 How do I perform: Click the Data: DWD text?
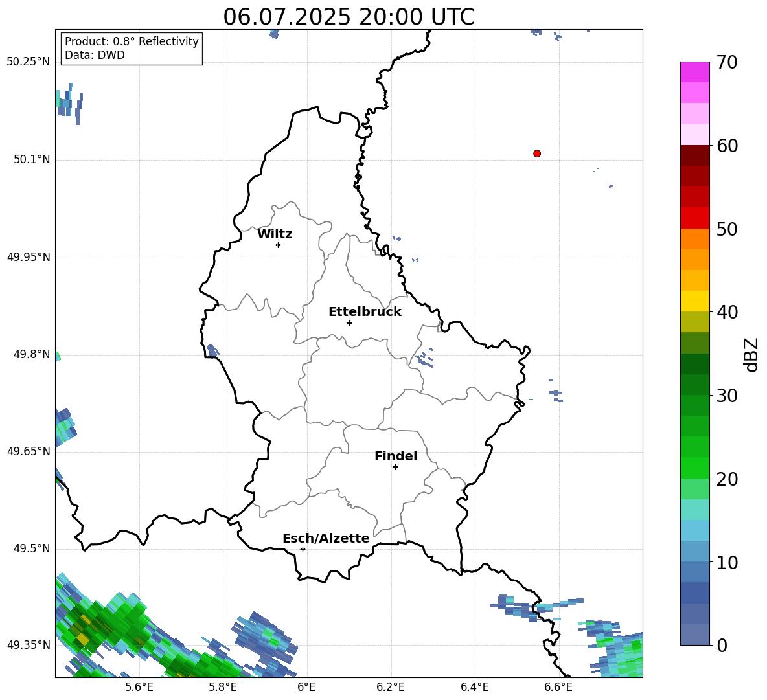[x=95, y=55]
